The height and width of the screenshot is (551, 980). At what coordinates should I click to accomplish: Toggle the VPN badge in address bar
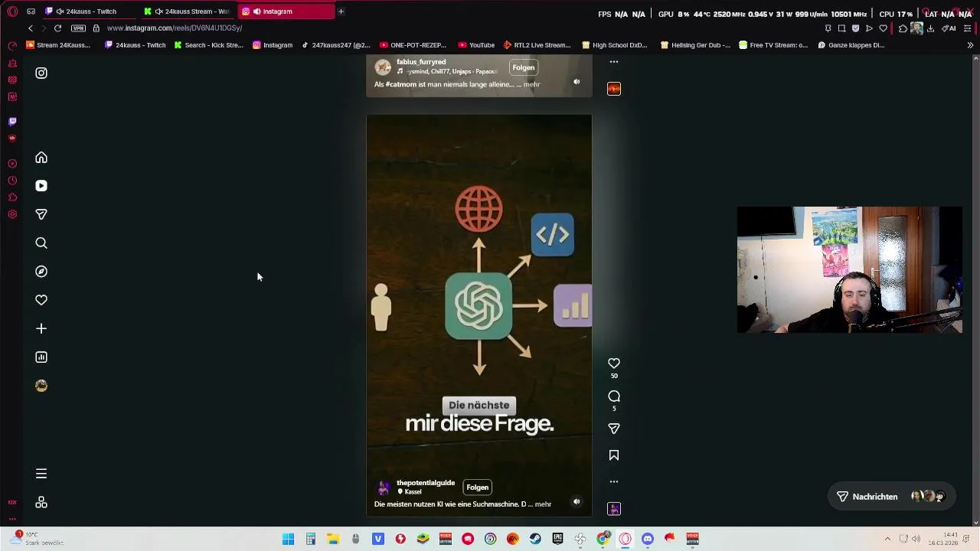click(78, 28)
